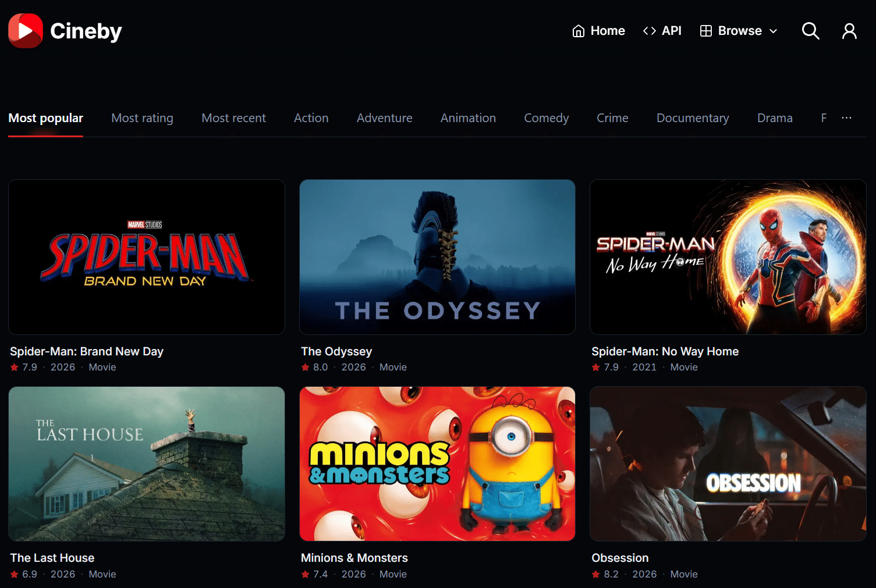Click the Minions & Monsters title text

coord(354,558)
